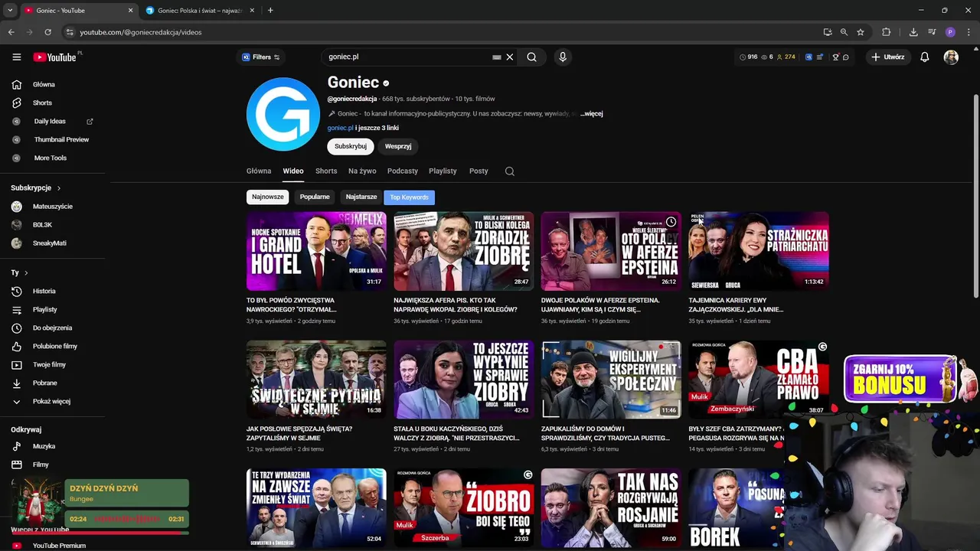Open Chrome three-dot menu
The height and width of the screenshot is (551, 980).
click(969, 32)
